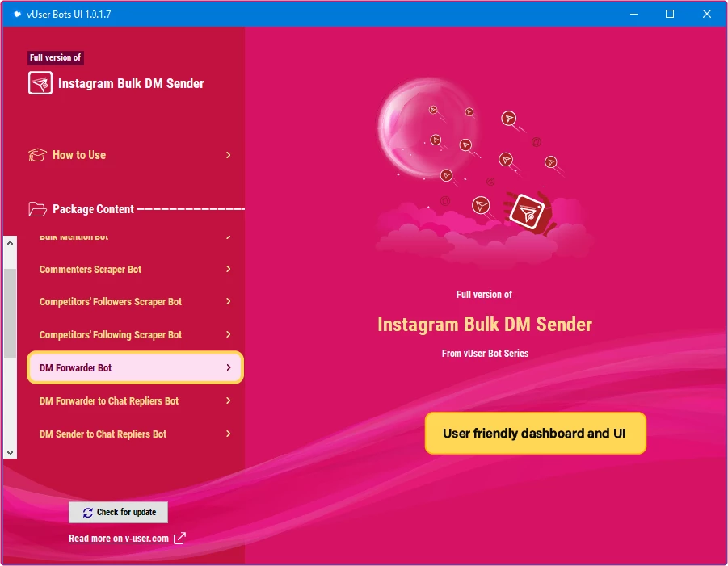Click the Instagram Bulk DM Sender sidebar title

(131, 83)
